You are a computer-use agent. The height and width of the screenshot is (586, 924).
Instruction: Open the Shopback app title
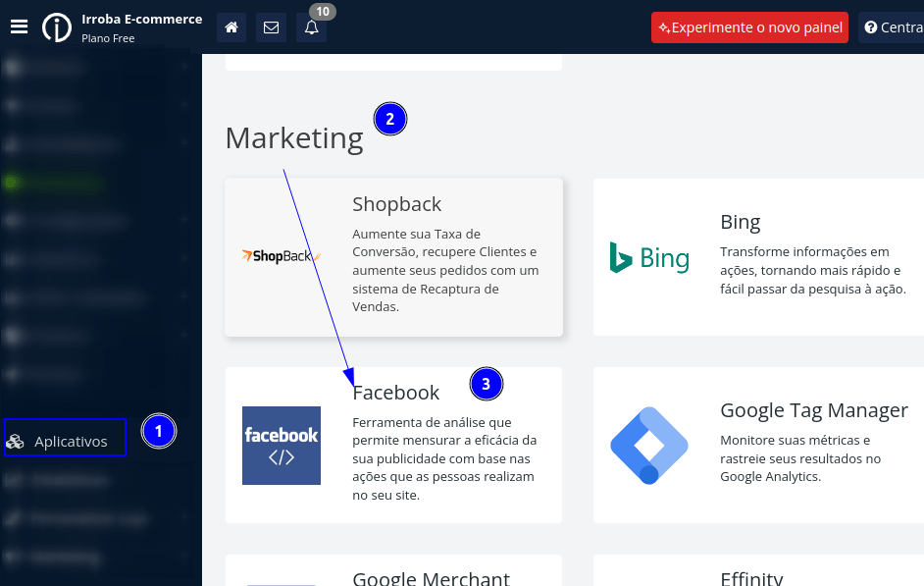point(396,204)
